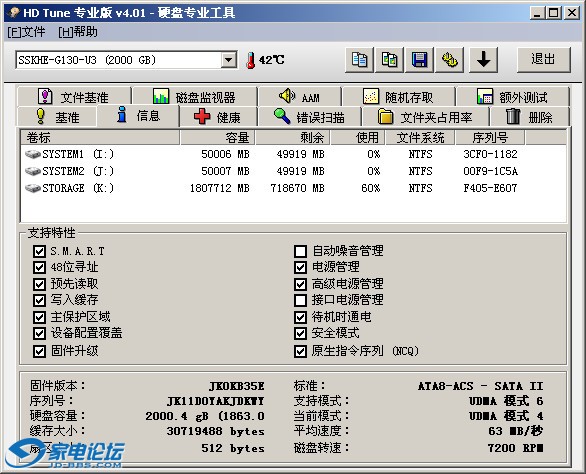
Task: Click serial number 00F9-1C5A
Action: [x=490, y=171]
